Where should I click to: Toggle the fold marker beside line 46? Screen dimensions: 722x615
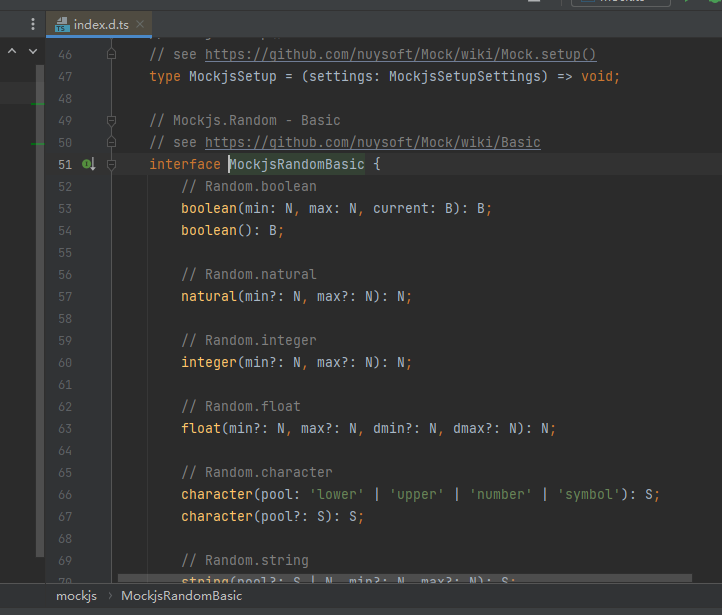coord(111,54)
